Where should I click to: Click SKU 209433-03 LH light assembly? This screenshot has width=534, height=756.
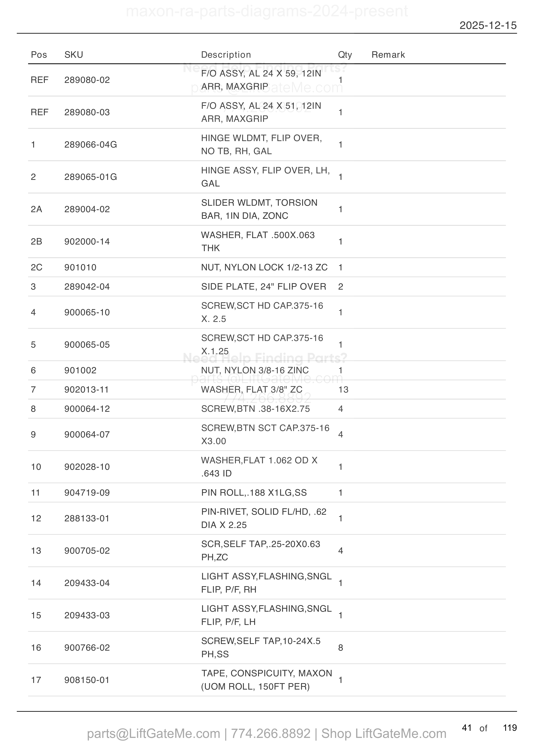pyautogui.click(x=87, y=615)
